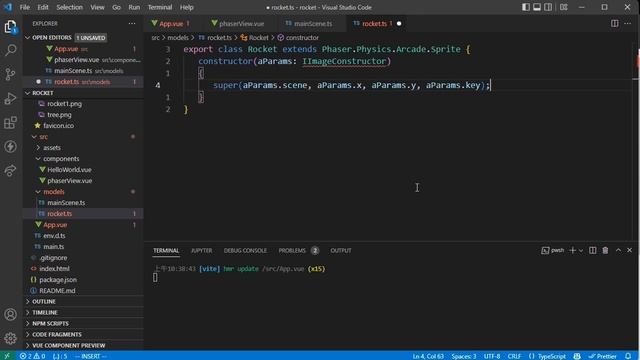640x360 pixels.
Task: Toggle secondary side bar layout icon
Action: [548, 7]
